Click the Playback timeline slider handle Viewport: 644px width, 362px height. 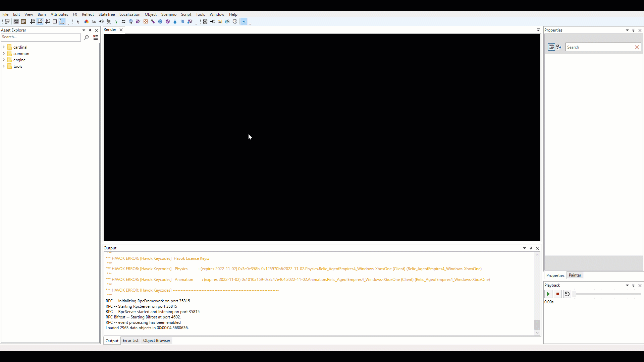[x=574, y=294]
